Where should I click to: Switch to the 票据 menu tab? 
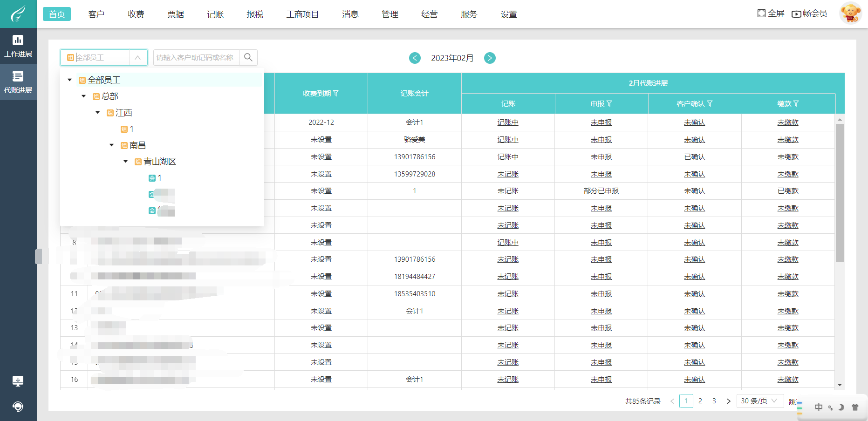[175, 14]
